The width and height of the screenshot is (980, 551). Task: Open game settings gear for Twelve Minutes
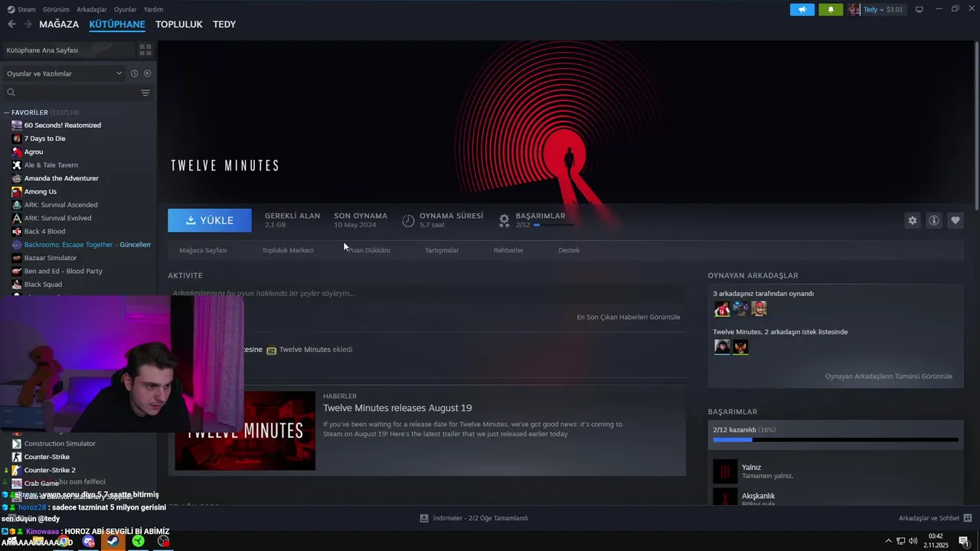(x=912, y=220)
